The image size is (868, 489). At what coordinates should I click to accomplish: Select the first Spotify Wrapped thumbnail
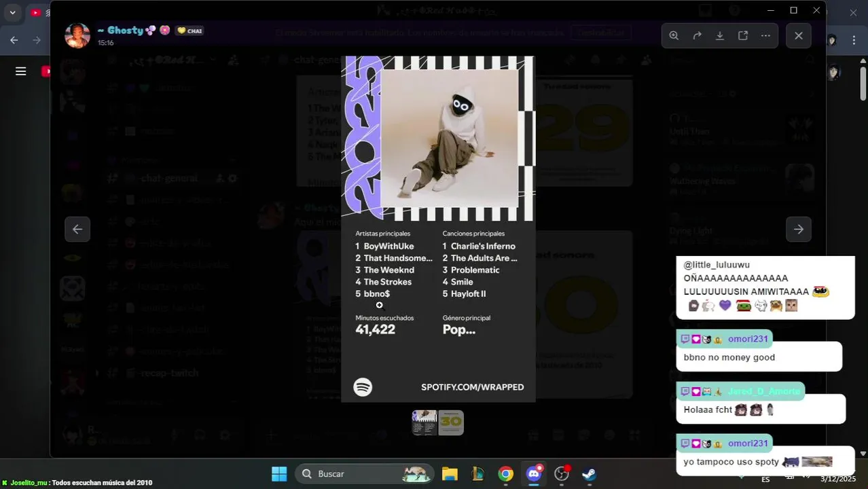(424, 422)
